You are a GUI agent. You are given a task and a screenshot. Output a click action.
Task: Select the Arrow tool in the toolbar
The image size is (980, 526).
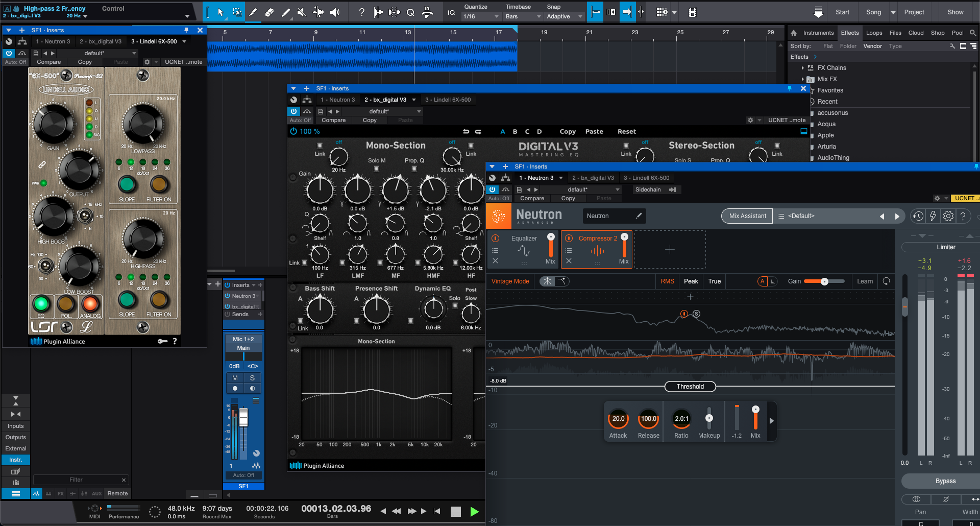[x=220, y=12]
